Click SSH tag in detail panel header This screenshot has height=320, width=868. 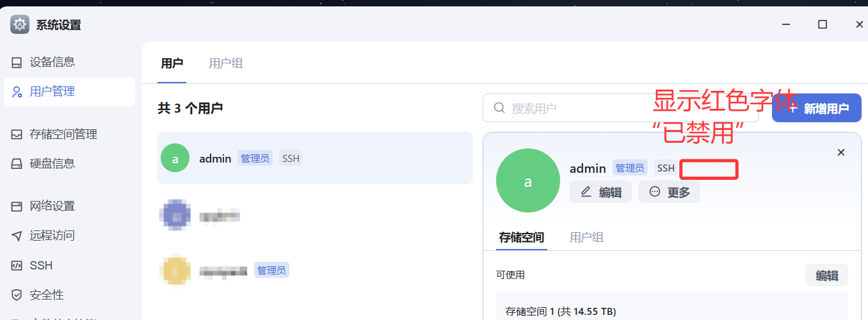pos(666,168)
